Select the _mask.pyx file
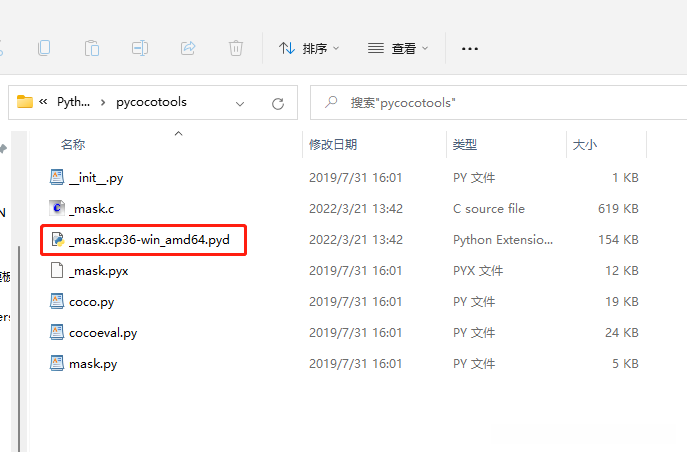Image resolution: width=687 pixels, height=452 pixels. coord(99,271)
